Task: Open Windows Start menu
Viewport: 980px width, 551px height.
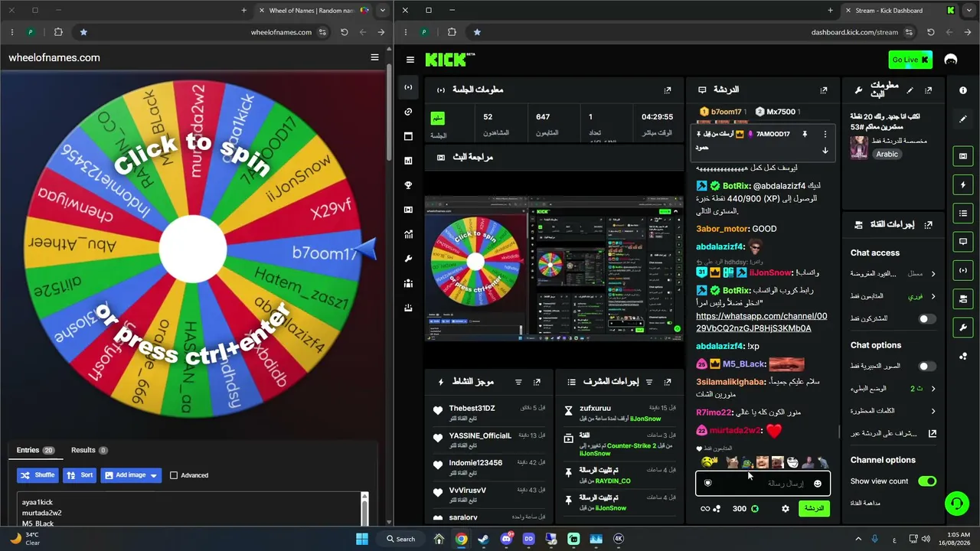Action: click(x=362, y=539)
